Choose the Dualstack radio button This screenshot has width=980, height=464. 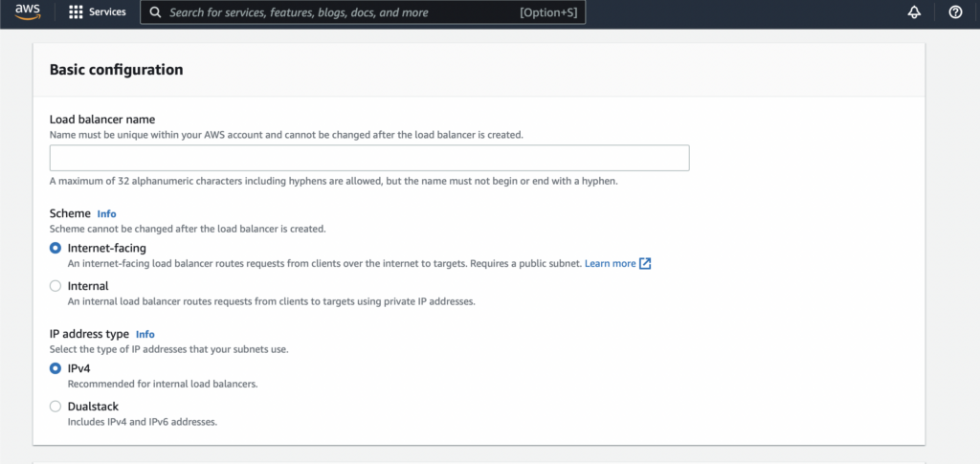(56, 407)
